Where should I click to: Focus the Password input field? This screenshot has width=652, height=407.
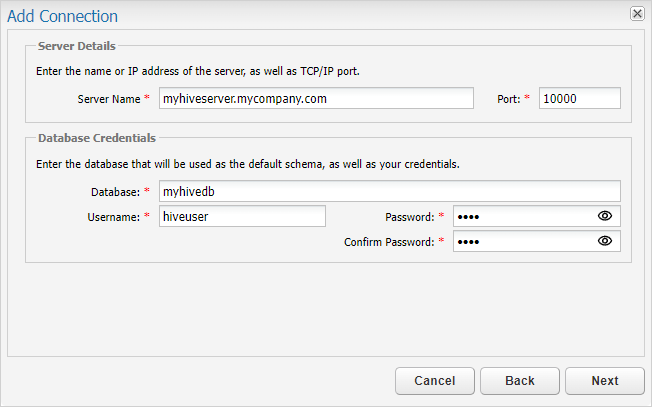[536, 216]
